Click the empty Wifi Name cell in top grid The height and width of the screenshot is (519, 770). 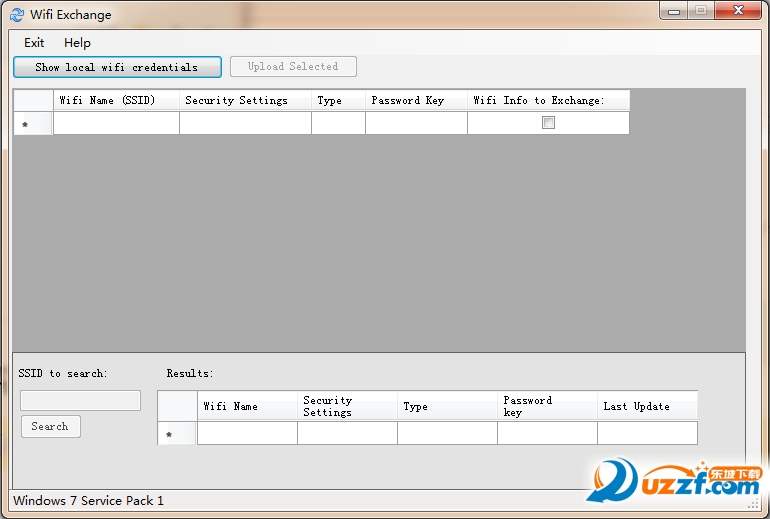point(116,123)
